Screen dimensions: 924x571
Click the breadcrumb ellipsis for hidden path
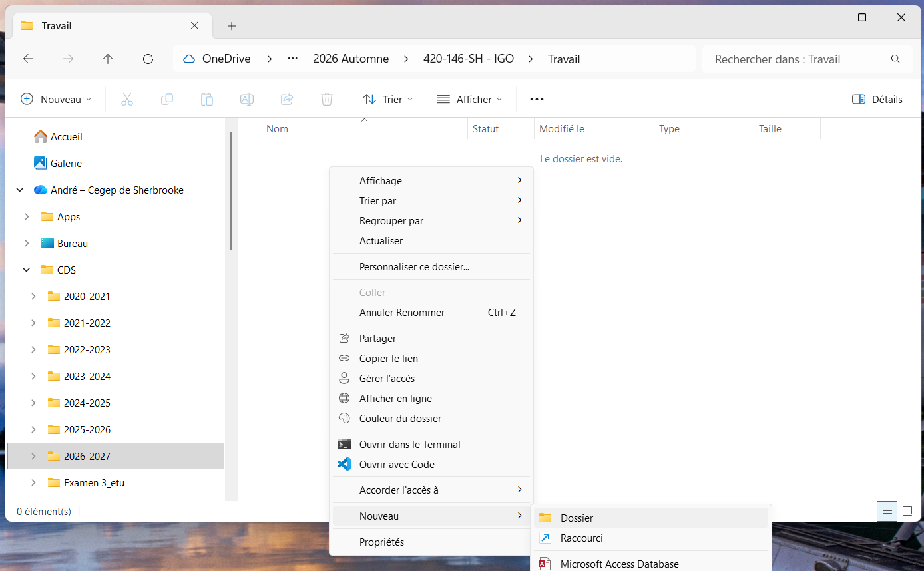[292, 59]
